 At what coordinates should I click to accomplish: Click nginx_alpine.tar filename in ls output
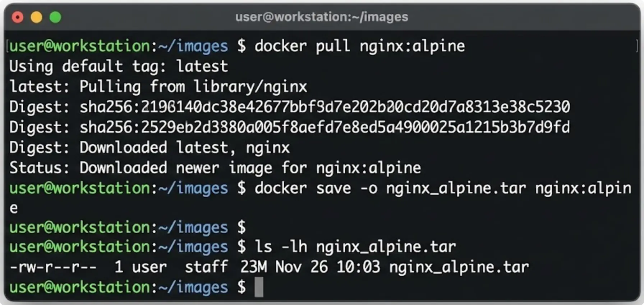coord(459,267)
